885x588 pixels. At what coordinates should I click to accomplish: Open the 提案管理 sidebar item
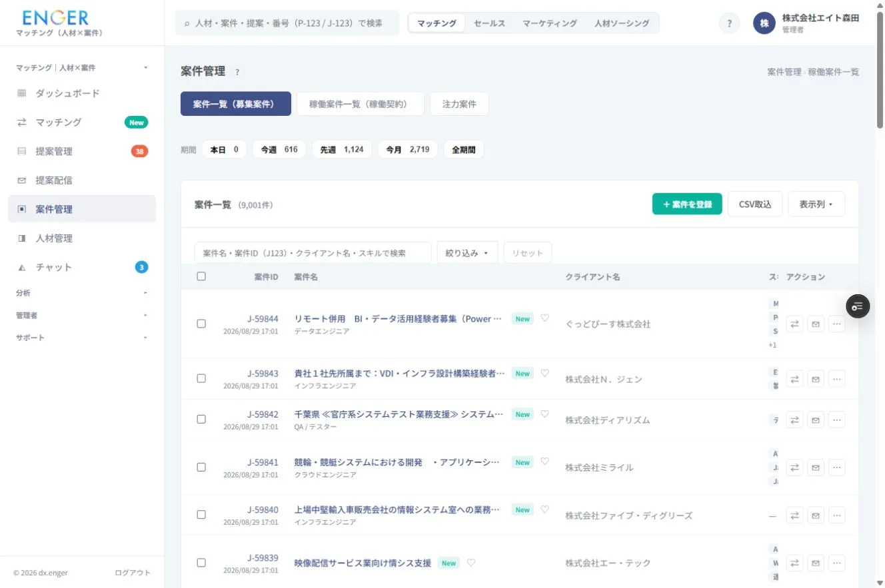tap(82, 151)
